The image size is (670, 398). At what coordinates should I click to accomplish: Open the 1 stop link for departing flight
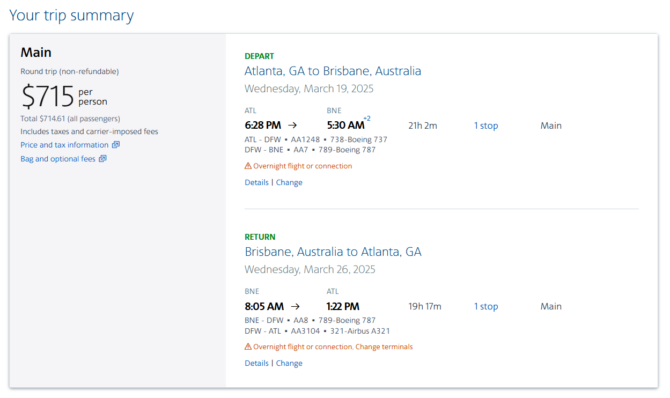pyautogui.click(x=486, y=126)
